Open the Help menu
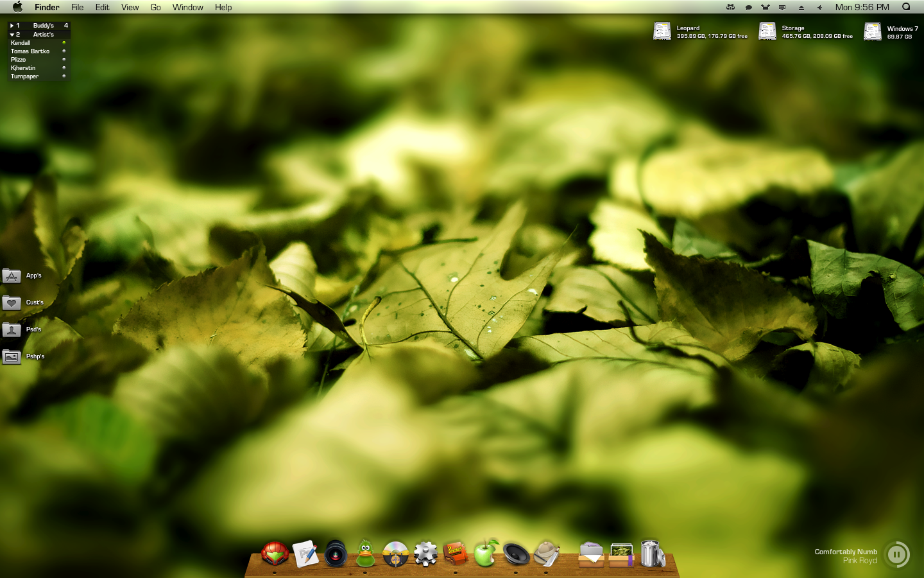Screen dimensions: 924x578 coord(223,7)
